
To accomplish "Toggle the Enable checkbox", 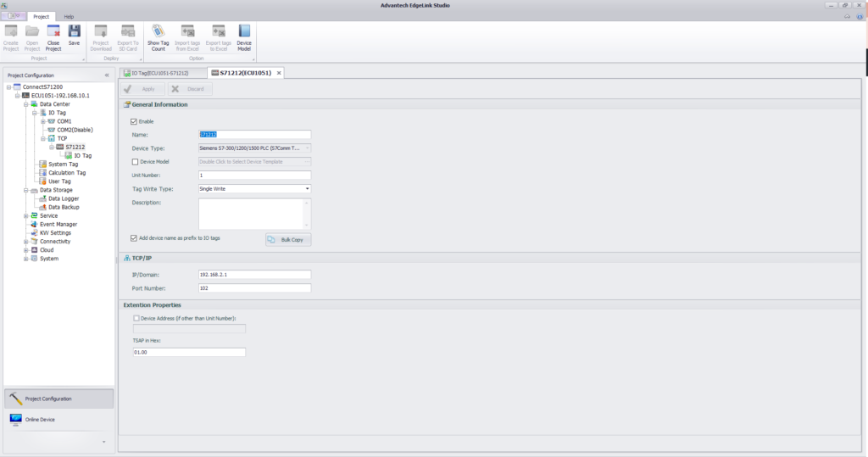I will tap(133, 121).
